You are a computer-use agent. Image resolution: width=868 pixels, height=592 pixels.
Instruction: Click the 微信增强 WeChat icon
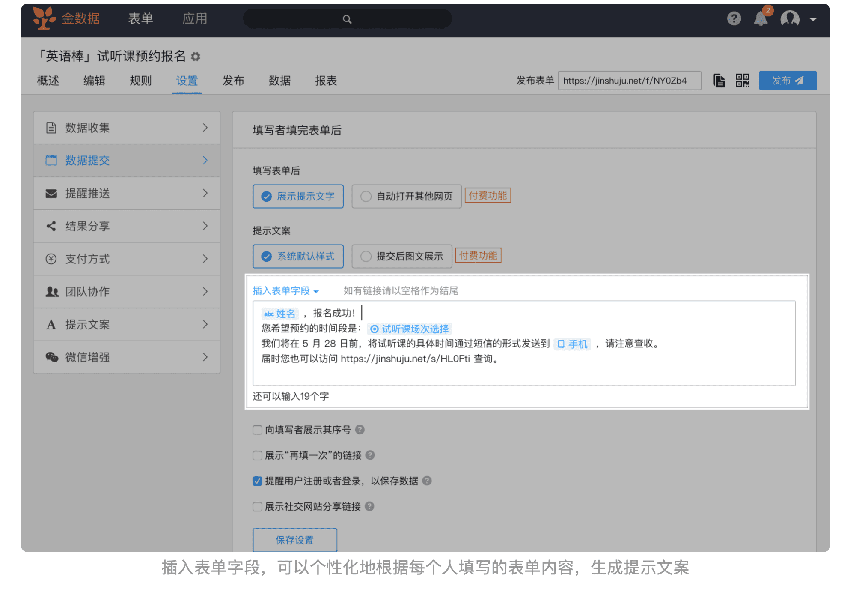click(52, 357)
